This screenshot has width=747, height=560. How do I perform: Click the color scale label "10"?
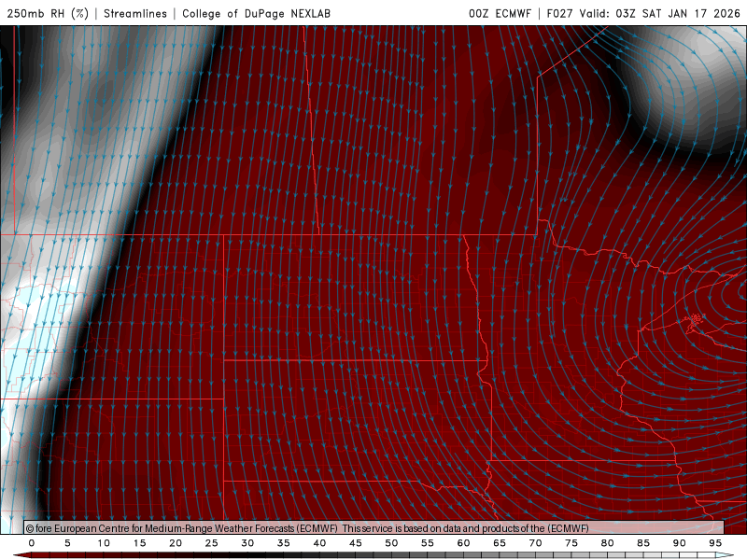point(104,543)
